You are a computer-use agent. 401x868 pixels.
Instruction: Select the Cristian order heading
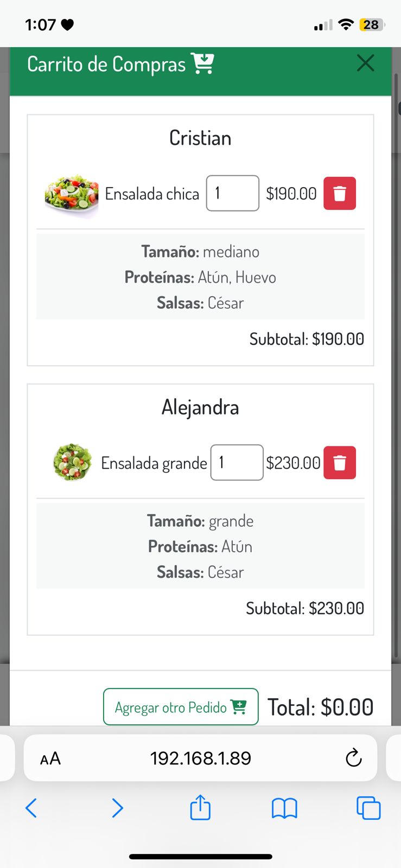click(200, 138)
